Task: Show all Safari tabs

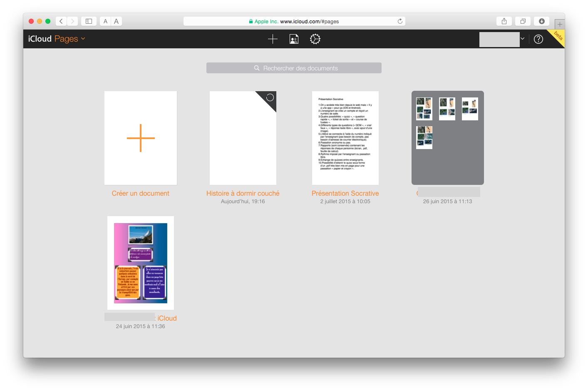Action: pos(523,21)
